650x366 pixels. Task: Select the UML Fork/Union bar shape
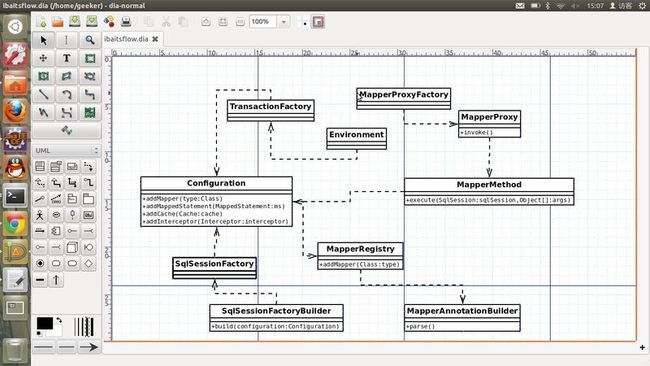click(40, 280)
